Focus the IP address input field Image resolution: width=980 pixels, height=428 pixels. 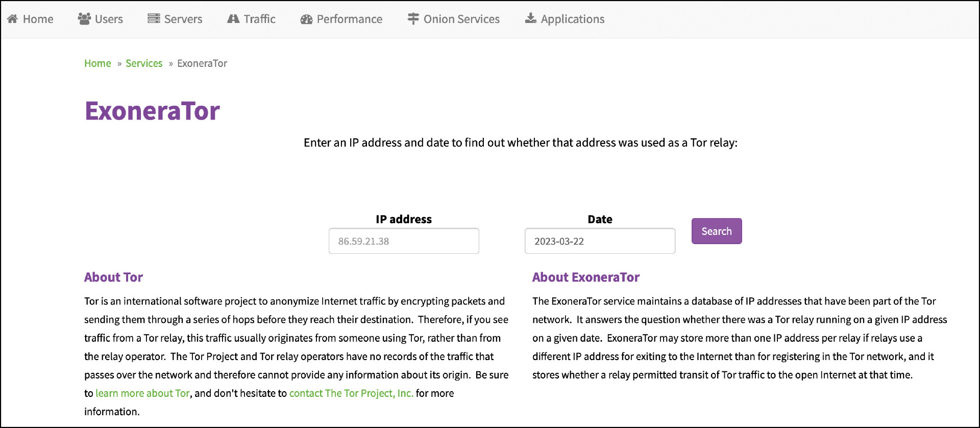(403, 241)
